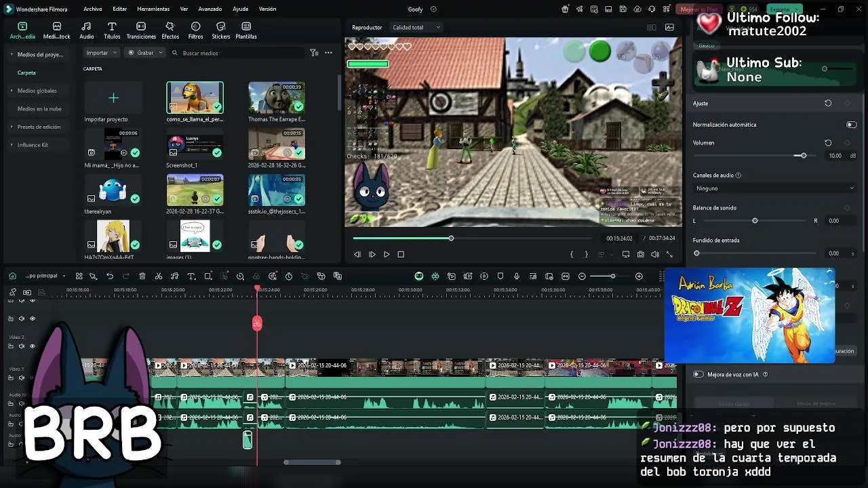This screenshot has height=488, width=868.
Task: Click the fullscreen expand arrows in player
Action: (x=669, y=254)
